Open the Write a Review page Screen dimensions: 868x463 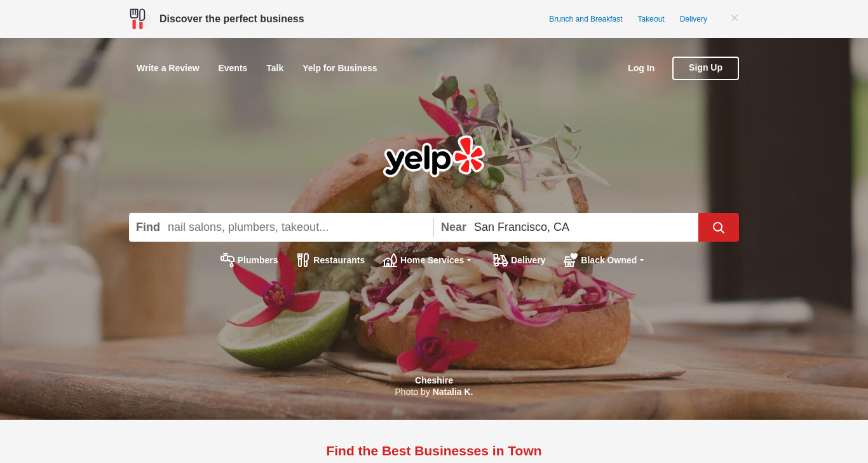click(x=168, y=68)
